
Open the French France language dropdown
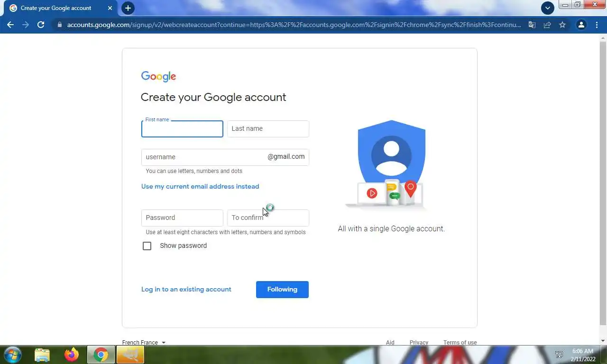click(144, 342)
